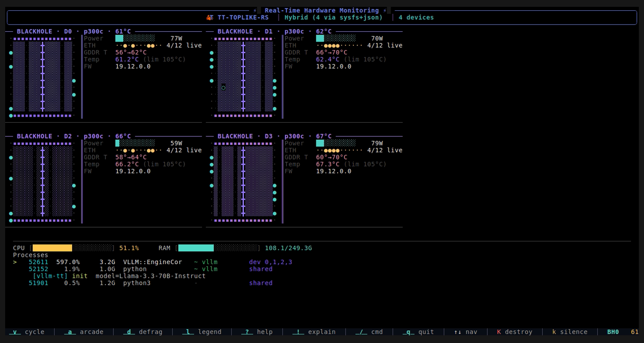
Task: Click the D2 chip grid visualization
Action: [43, 182]
